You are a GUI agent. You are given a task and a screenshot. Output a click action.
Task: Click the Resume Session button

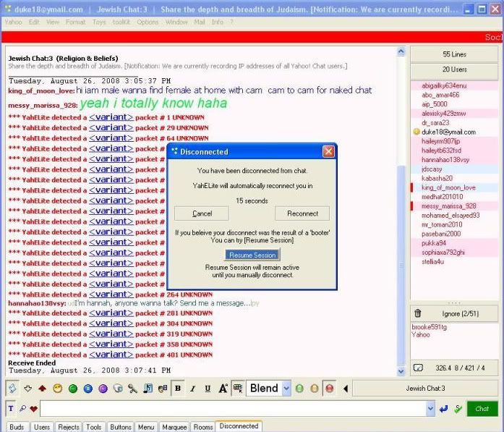point(252,255)
